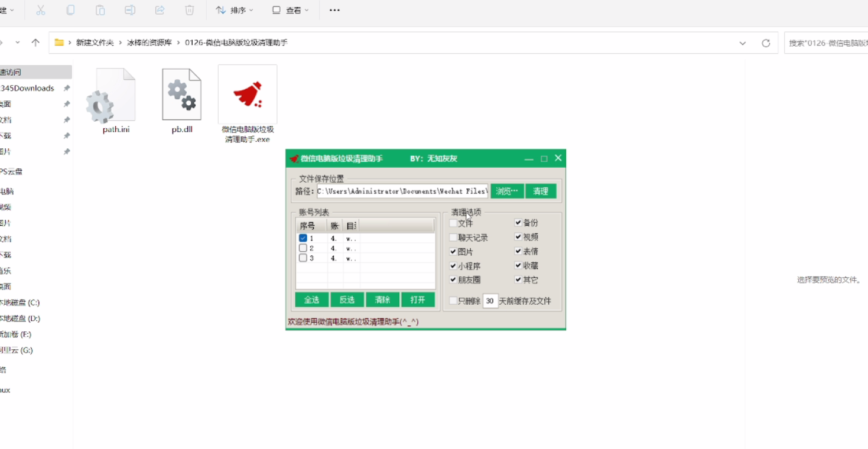Click the Share icon in toolbar

pyautogui.click(x=160, y=10)
